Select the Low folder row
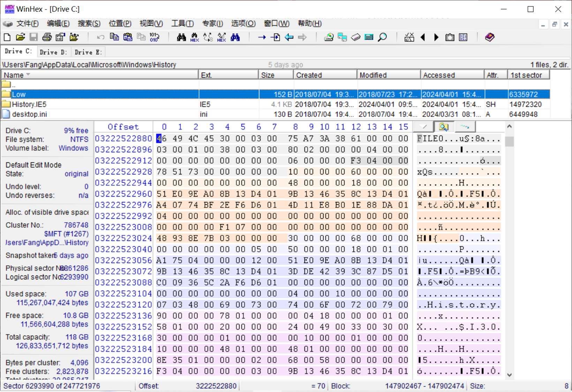Screen dimensions: 572x392 pos(276,94)
